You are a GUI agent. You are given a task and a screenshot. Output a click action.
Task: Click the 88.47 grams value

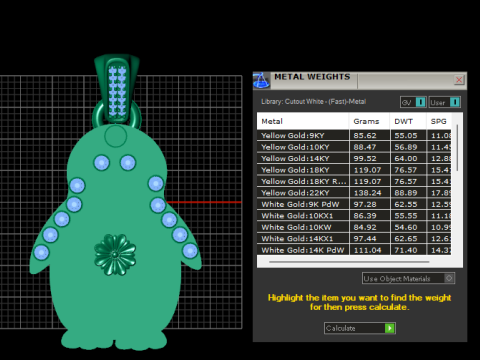(x=365, y=147)
